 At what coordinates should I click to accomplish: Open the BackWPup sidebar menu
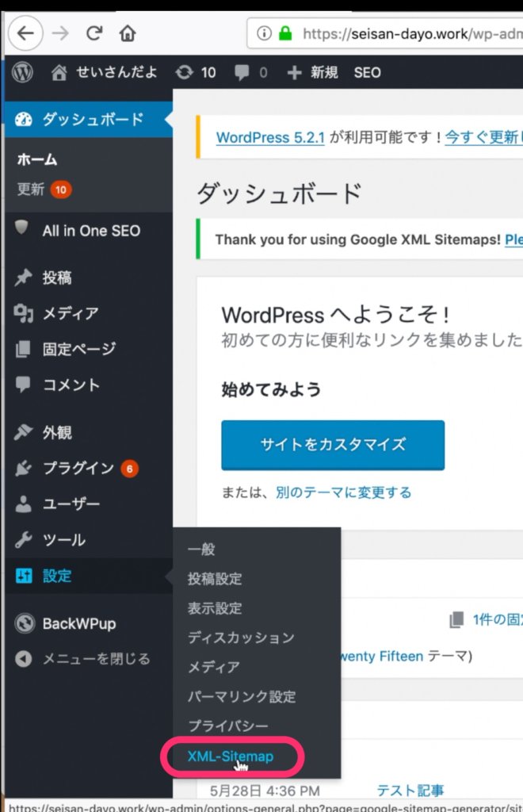pos(78,623)
